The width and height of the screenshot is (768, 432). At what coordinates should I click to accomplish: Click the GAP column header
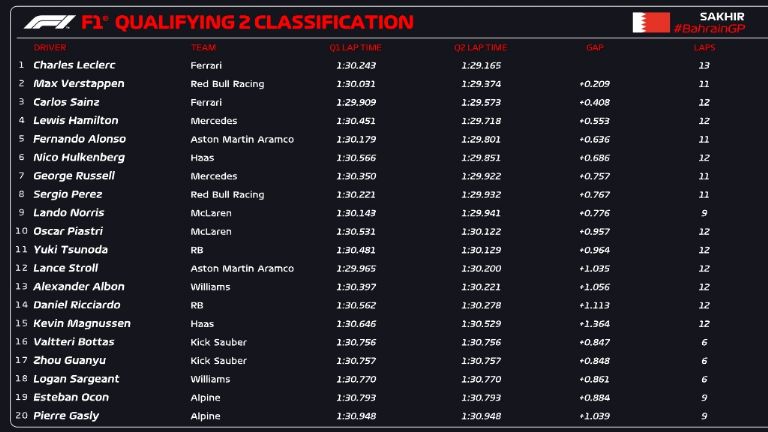(x=594, y=47)
